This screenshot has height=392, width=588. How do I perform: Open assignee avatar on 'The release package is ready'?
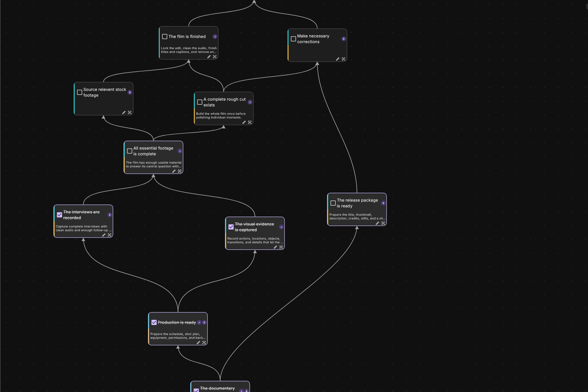[x=383, y=203]
